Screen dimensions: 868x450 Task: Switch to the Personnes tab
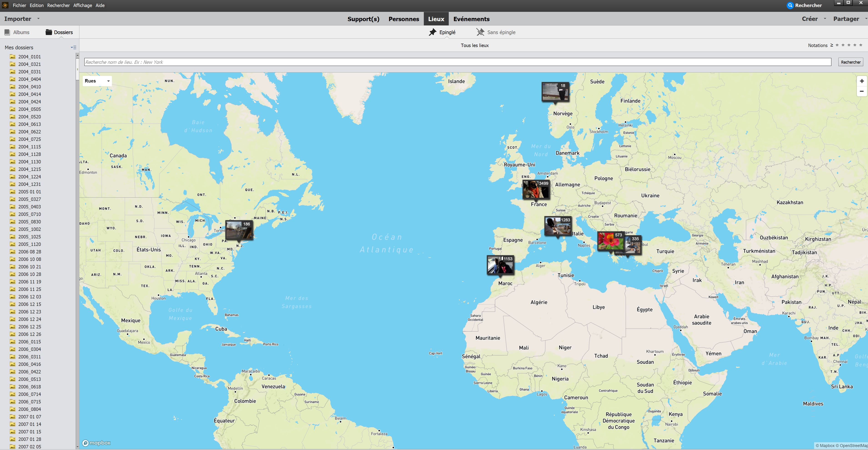coord(404,19)
